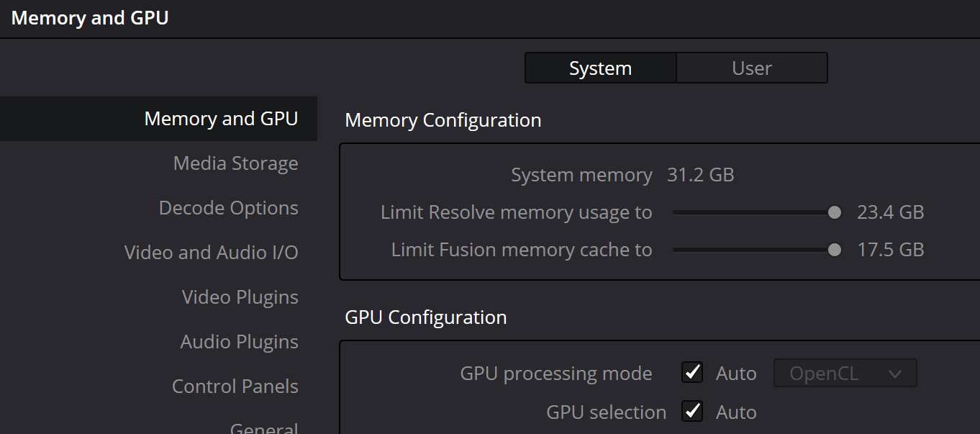The image size is (980, 434).
Task: Open Audio Plugins section
Action: click(239, 342)
